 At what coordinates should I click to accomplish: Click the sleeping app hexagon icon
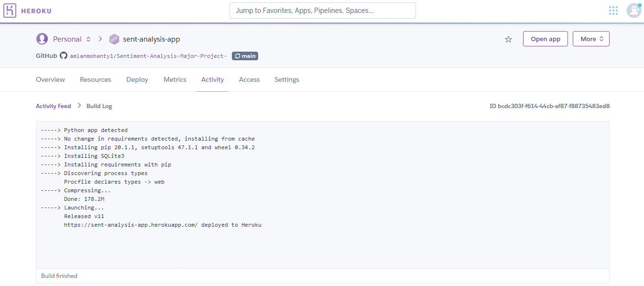point(114,39)
